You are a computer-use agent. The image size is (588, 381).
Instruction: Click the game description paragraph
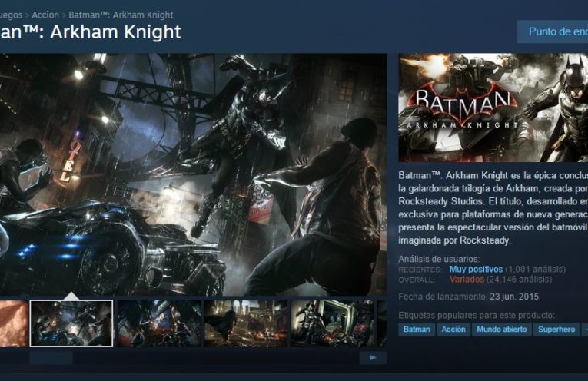point(493,207)
